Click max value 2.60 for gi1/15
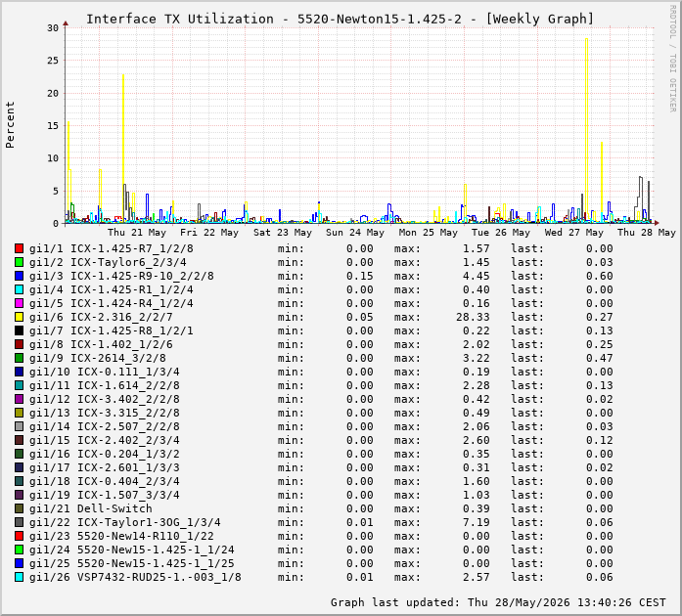 pos(477,440)
